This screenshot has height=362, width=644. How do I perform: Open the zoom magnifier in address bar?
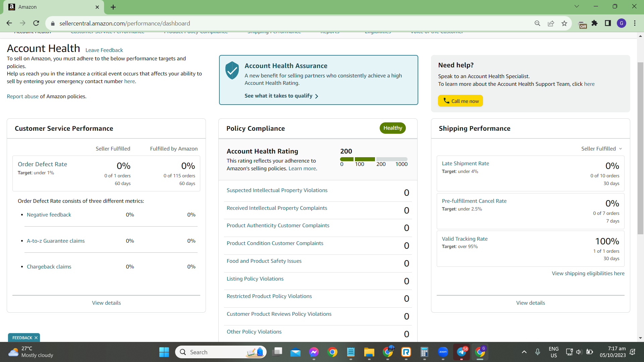coord(537,23)
